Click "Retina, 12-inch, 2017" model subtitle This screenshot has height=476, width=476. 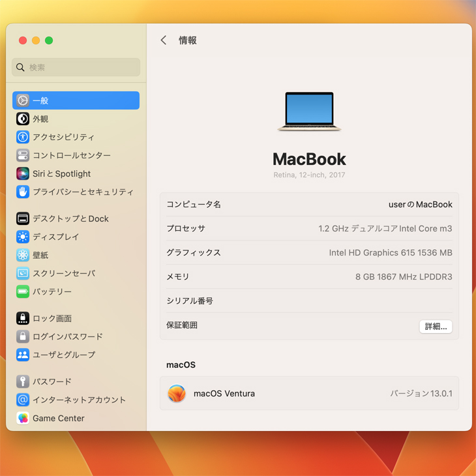(x=309, y=175)
